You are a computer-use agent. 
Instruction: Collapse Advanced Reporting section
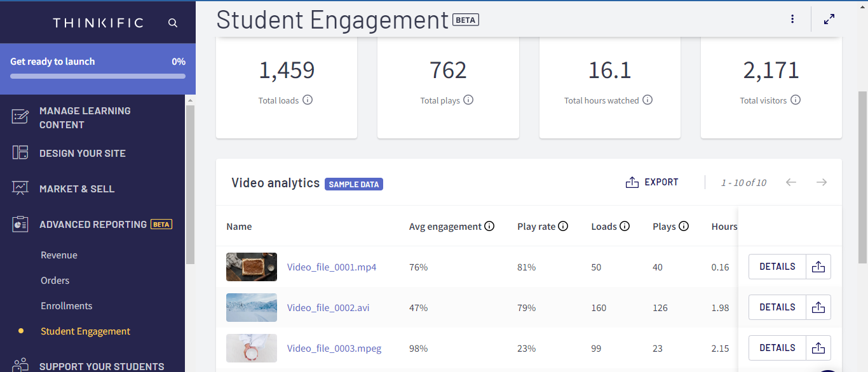coord(93,224)
